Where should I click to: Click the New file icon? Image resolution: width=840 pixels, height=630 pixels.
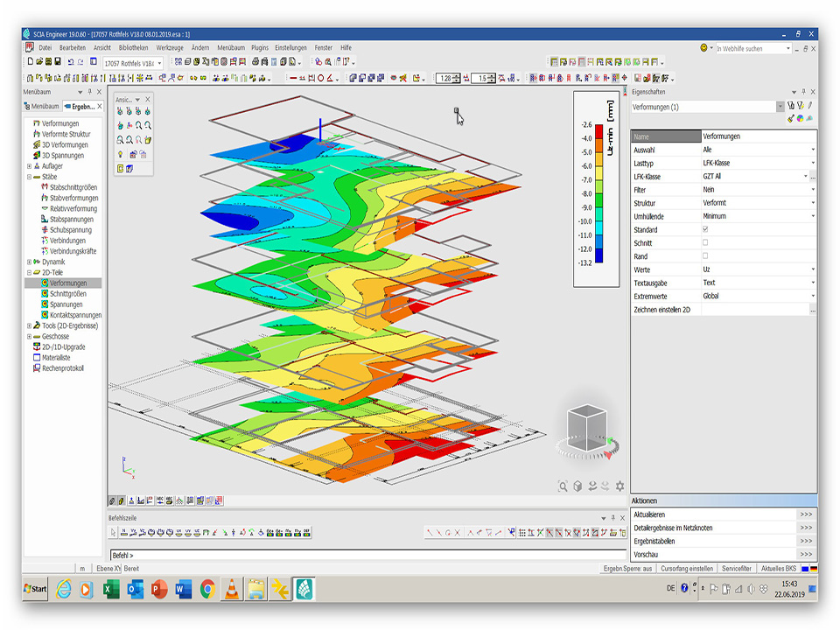(30, 62)
